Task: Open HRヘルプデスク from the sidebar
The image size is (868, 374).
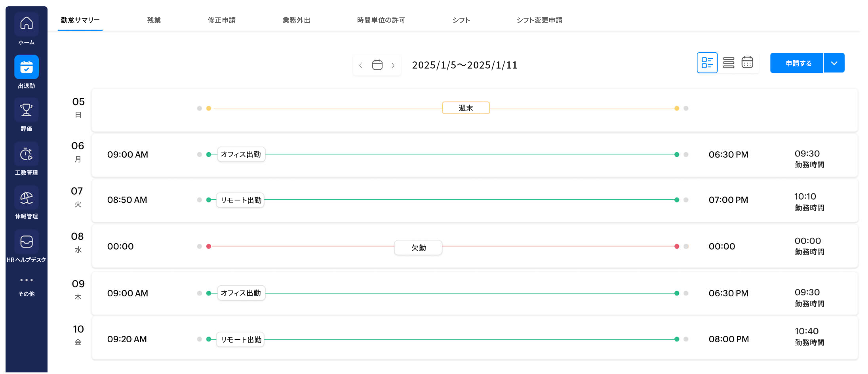Action: point(26,241)
